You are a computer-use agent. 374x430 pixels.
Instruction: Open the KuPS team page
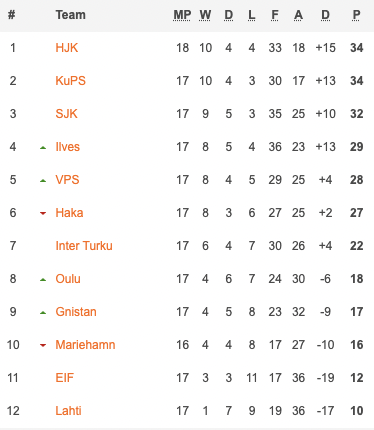click(70, 81)
